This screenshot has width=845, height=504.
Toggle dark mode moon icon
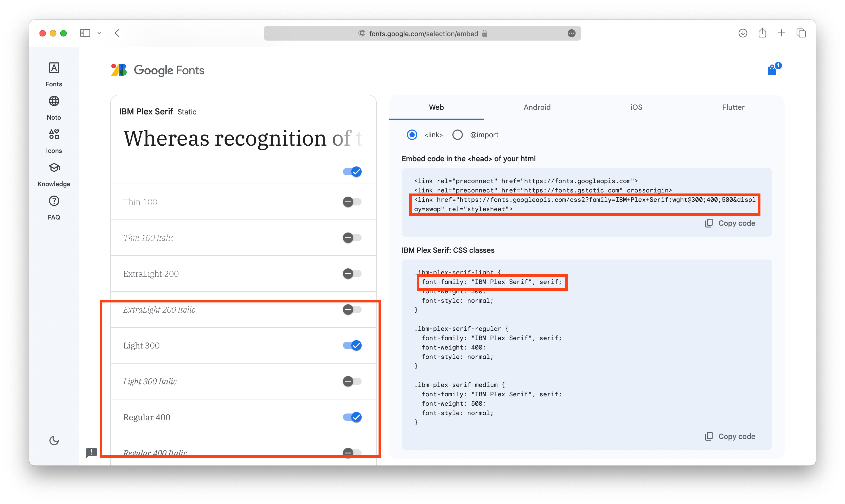[54, 441]
